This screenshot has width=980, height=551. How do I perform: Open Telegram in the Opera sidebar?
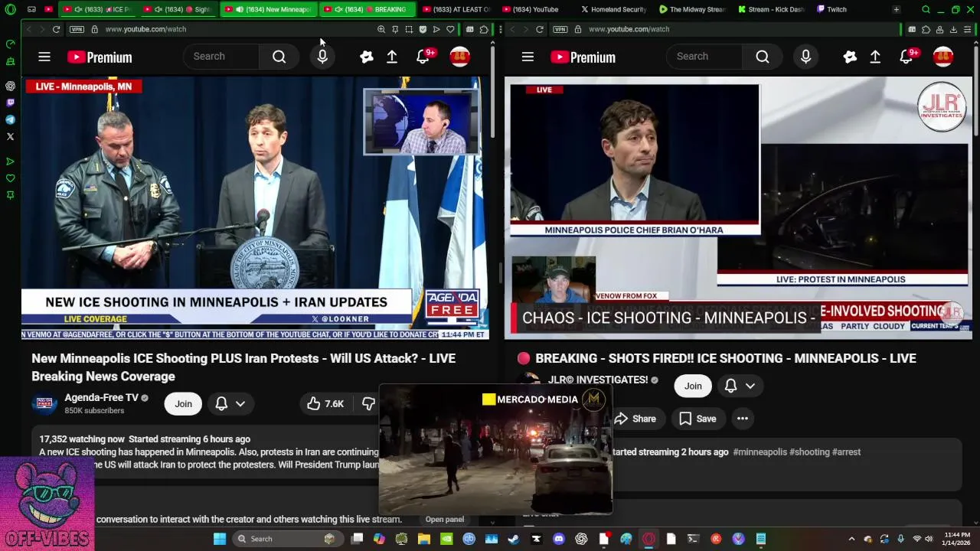tap(10, 119)
